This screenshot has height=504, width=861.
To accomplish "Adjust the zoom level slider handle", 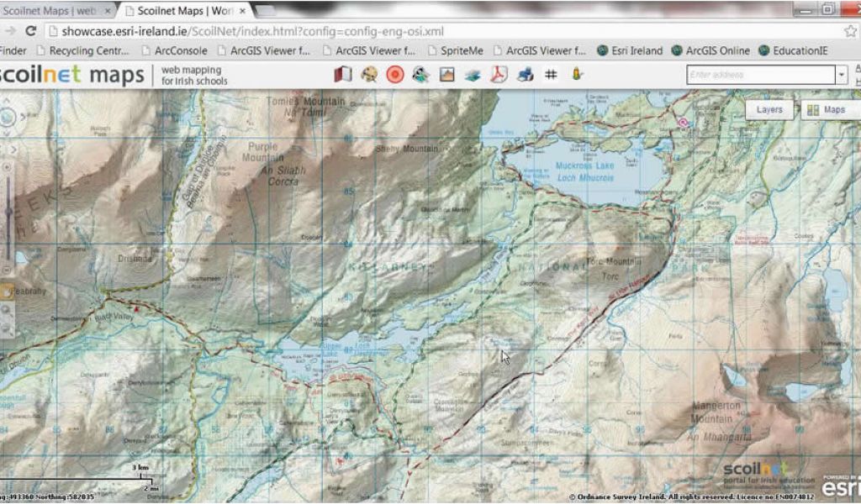I will [8, 211].
